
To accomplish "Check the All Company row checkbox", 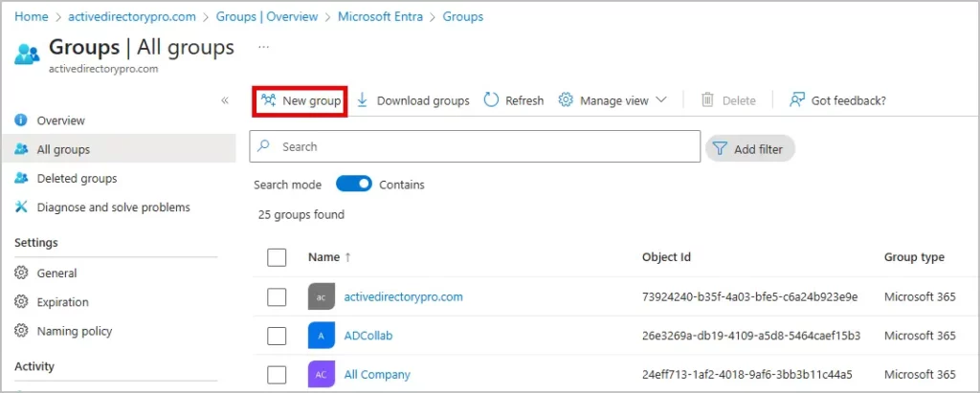I will pyautogui.click(x=277, y=375).
